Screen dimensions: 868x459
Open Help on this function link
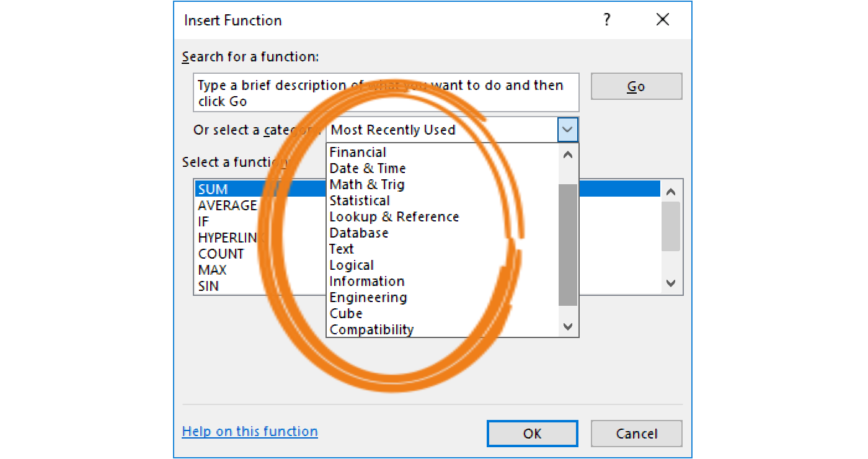(249, 431)
